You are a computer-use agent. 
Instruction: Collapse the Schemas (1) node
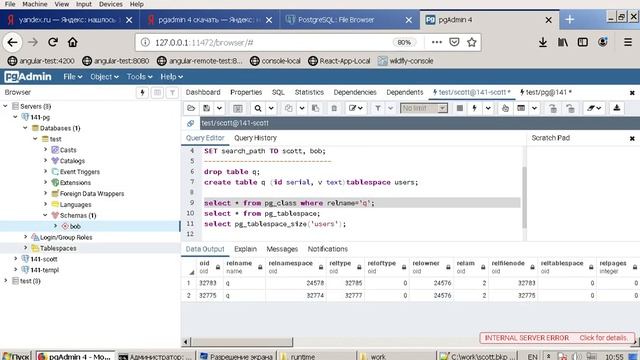pos(46,215)
